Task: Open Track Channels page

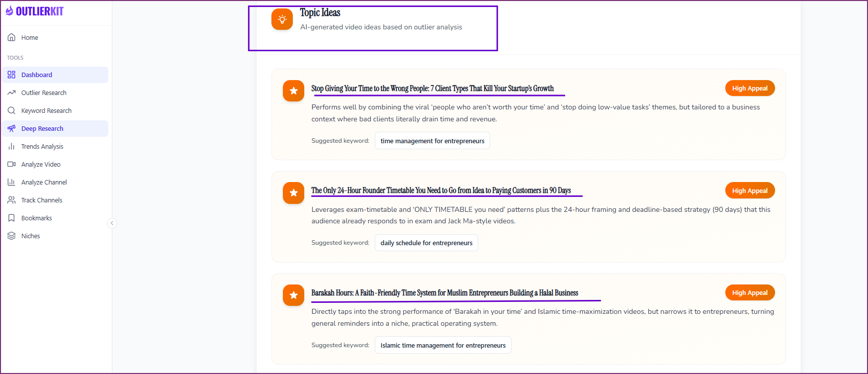Action: 42,200
